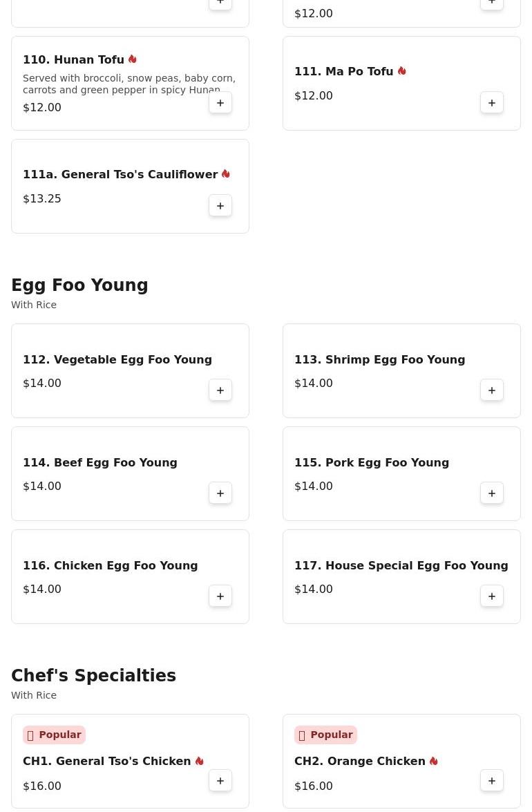Add 113. Shrimp Egg Foo Young
The height and width of the screenshot is (812, 532).
point(492,390)
